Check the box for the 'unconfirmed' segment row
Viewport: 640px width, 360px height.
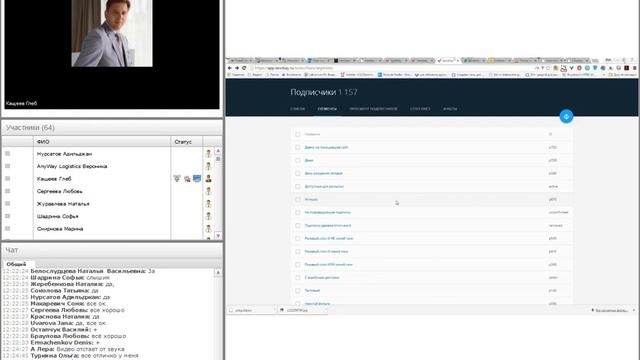pyautogui.click(x=298, y=213)
